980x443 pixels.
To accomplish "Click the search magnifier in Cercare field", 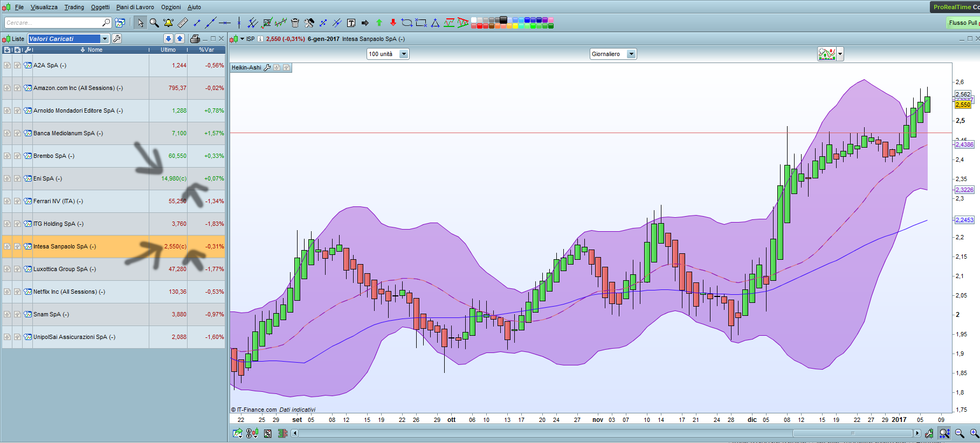I will pos(106,23).
